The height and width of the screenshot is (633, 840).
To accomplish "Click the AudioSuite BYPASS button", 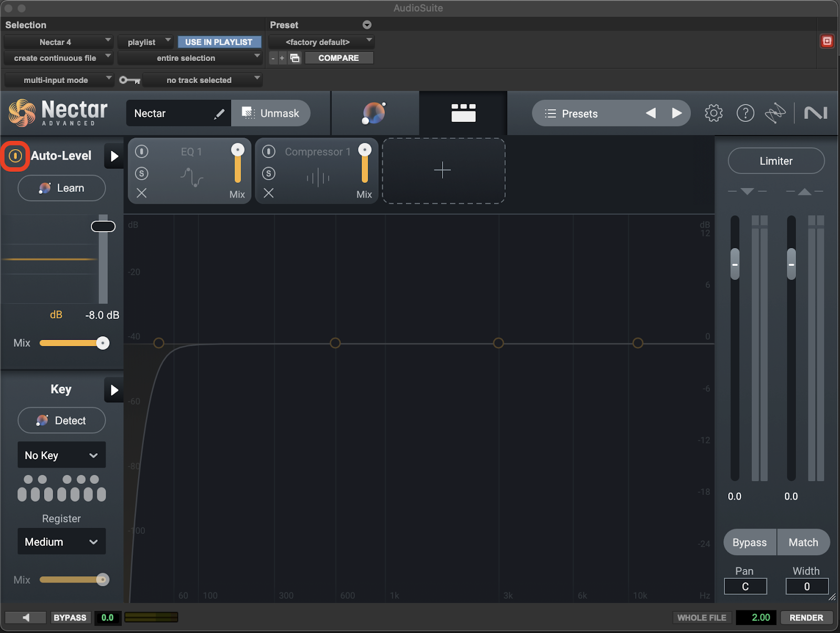I will pyautogui.click(x=70, y=617).
